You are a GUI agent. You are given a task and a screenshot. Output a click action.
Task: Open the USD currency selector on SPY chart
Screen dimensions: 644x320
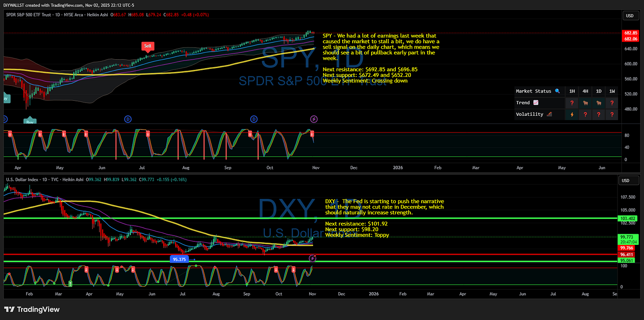point(630,15)
